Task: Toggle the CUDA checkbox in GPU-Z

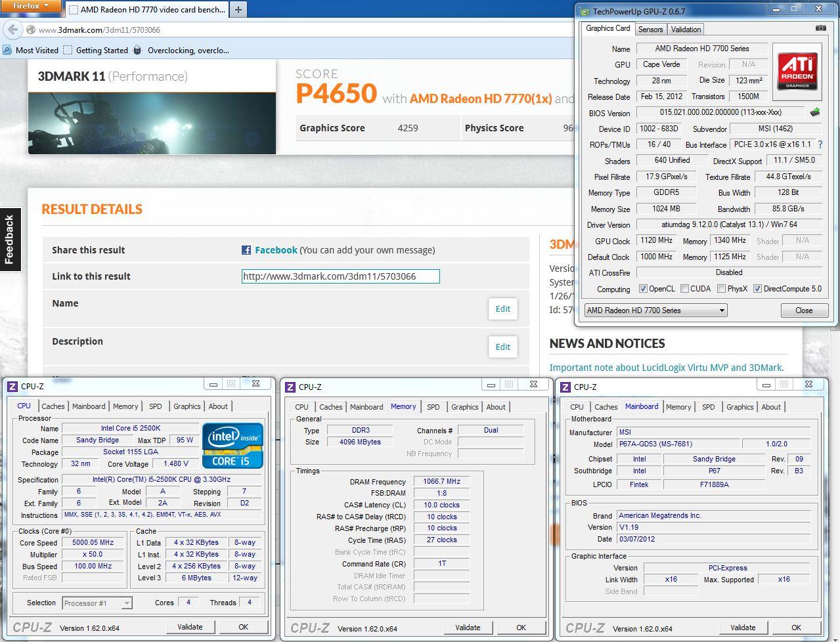Action: [685, 289]
